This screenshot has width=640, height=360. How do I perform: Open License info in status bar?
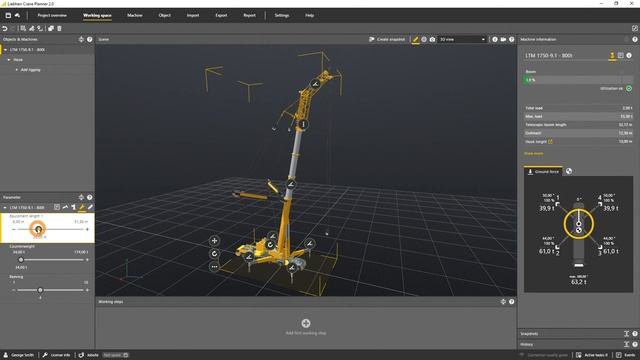[x=56, y=355]
